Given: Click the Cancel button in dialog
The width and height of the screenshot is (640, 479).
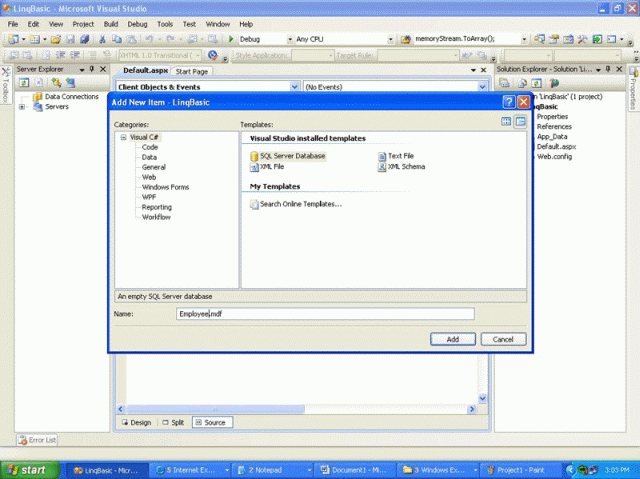Looking at the screenshot, I should coord(503,339).
